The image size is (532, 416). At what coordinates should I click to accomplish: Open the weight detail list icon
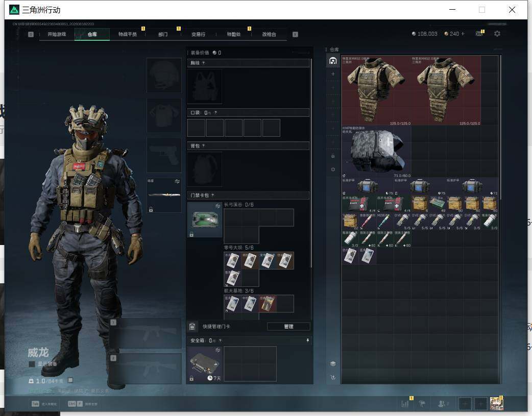(70, 380)
